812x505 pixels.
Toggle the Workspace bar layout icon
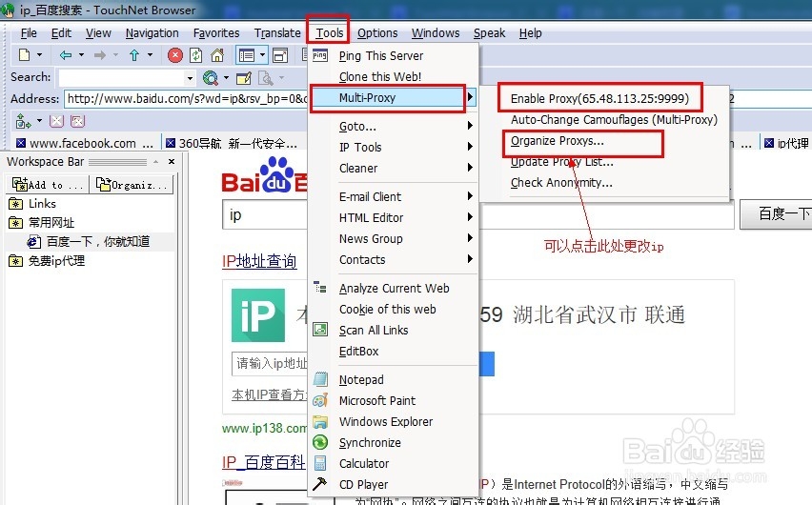pos(247,55)
